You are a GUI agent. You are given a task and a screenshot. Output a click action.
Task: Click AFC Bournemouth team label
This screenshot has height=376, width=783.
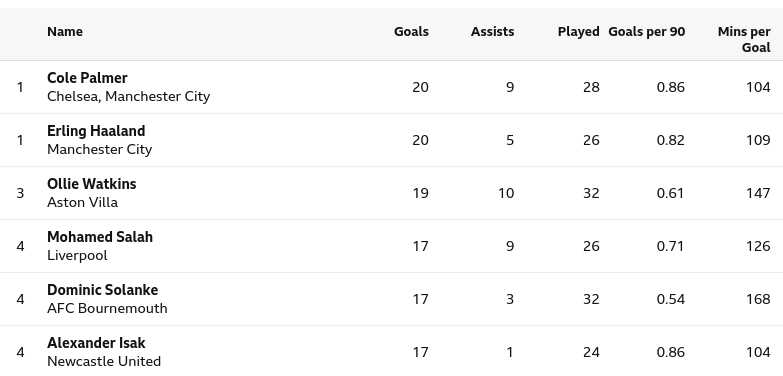pos(107,308)
